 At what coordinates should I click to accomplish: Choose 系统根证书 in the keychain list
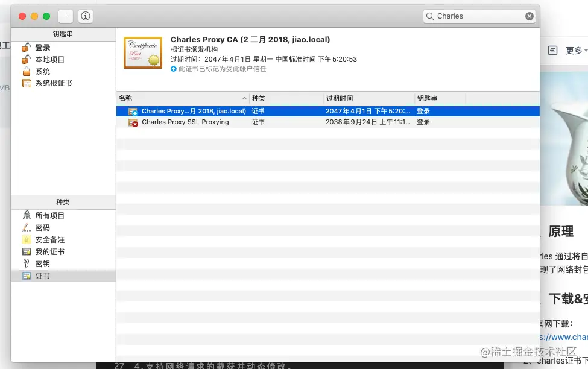click(54, 83)
